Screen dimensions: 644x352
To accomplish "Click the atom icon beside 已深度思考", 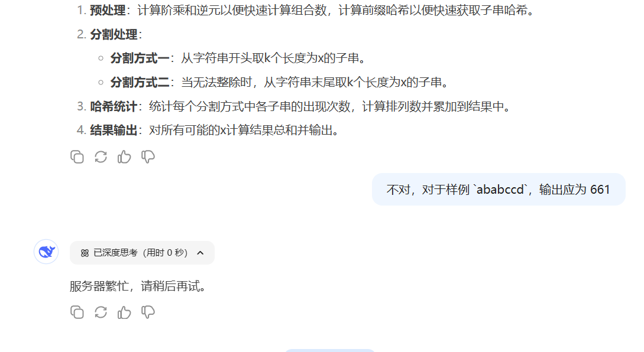I will coord(85,253).
